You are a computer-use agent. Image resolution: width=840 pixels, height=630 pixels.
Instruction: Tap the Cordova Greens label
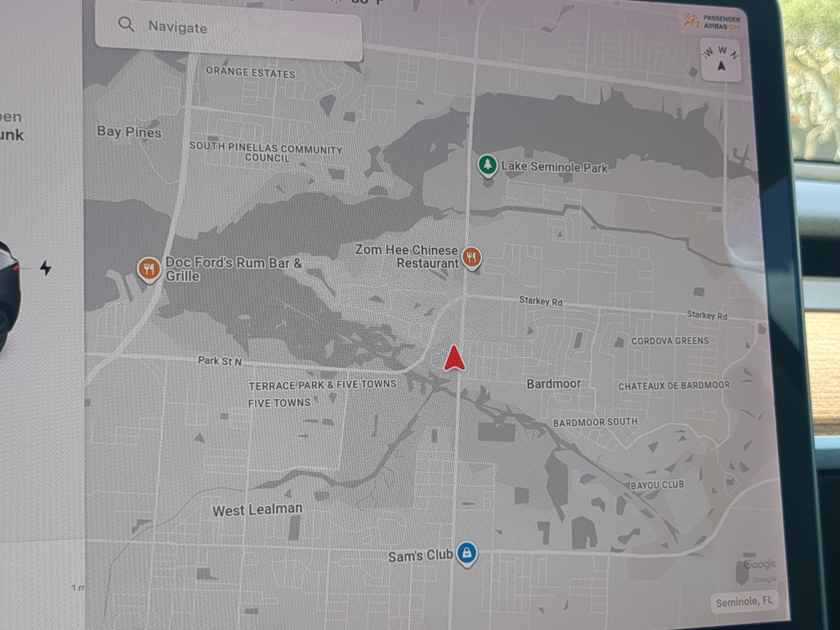pyautogui.click(x=670, y=341)
